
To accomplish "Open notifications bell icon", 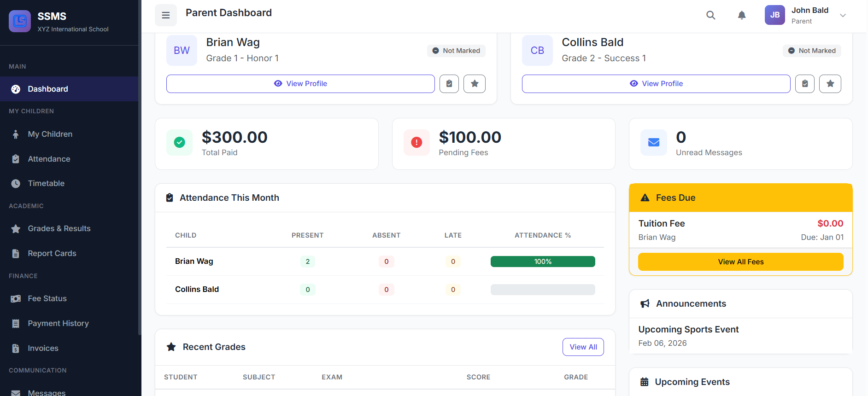I will pos(742,15).
